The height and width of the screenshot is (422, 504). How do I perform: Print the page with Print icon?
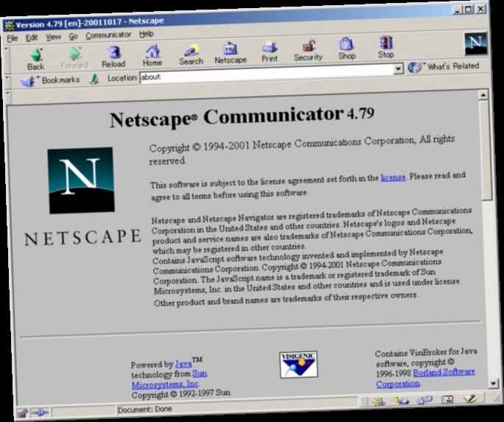coord(270,52)
